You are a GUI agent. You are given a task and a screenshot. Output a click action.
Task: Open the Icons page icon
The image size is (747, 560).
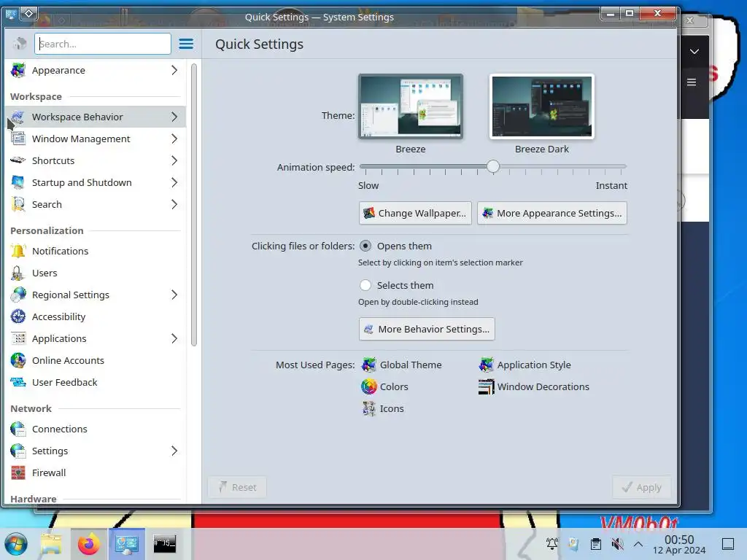coord(368,408)
